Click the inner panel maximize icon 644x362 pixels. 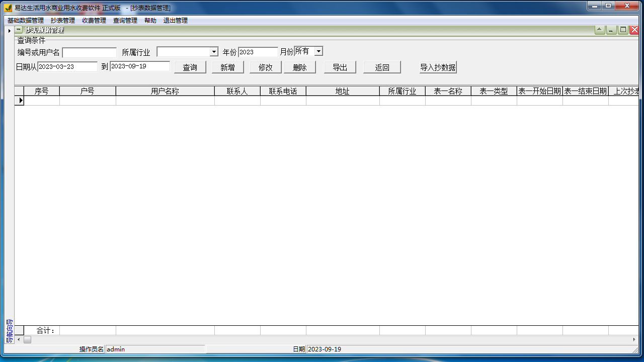click(623, 30)
